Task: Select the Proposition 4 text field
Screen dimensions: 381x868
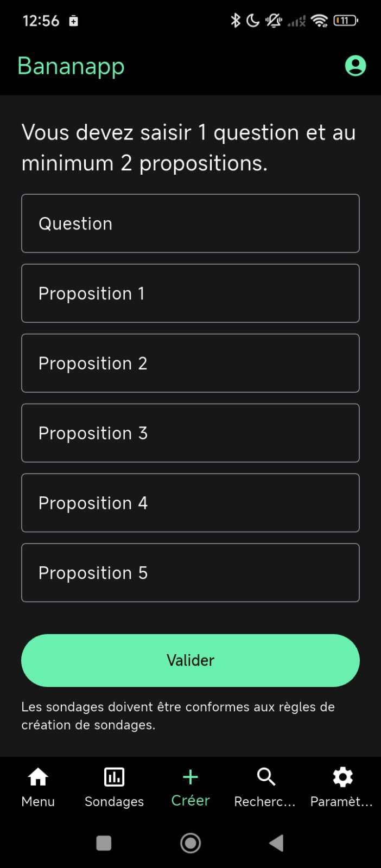Action: coord(190,503)
